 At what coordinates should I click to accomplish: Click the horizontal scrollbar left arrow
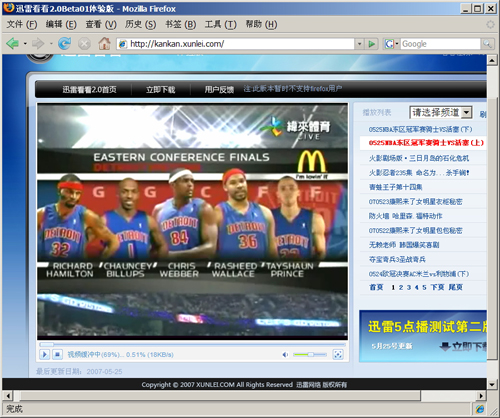[8, 396]
